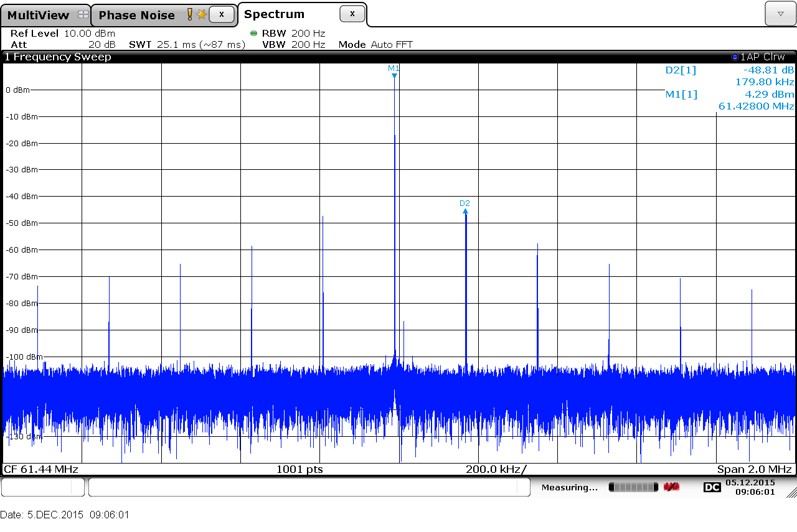Click the DC coupling indicator
The height and width of the screenshot is (532, 797).
click(x=712, y=487)
